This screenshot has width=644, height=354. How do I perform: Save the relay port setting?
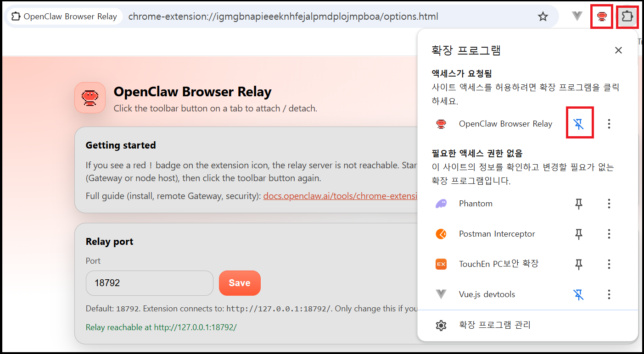240,283
